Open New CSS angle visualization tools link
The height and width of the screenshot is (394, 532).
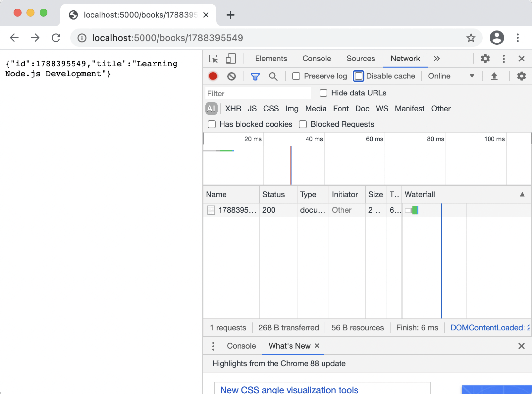(x=289, y=389)
